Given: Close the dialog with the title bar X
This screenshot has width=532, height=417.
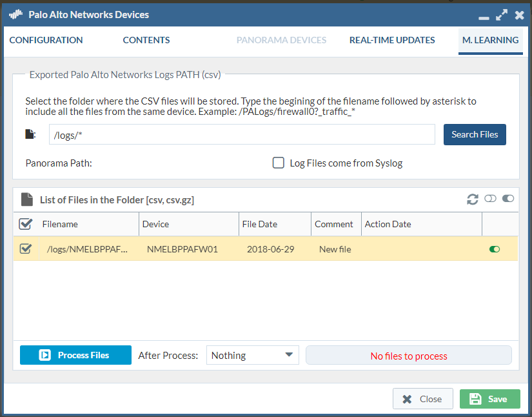Looking at the screenshot, I should (x=519, y=14).
